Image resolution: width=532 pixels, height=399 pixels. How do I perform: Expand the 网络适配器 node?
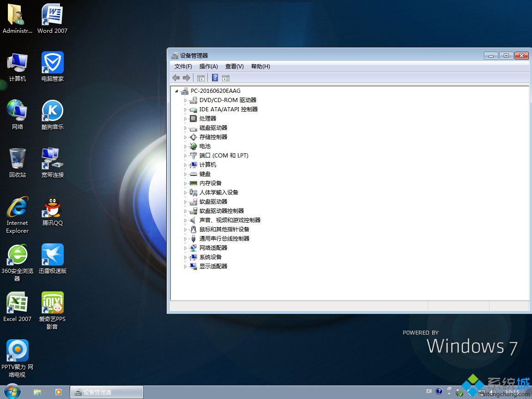(x=185, y=248)
